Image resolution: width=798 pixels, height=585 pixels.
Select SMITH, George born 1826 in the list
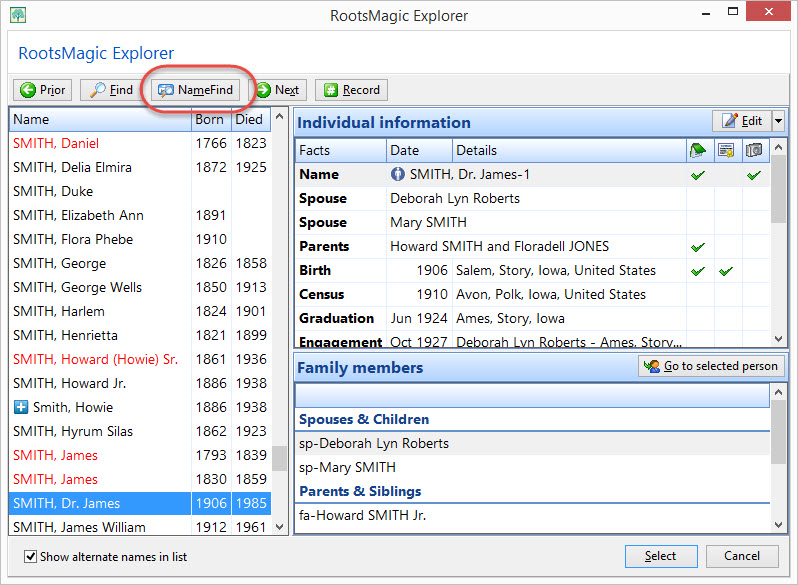click(x=140, y=263)
